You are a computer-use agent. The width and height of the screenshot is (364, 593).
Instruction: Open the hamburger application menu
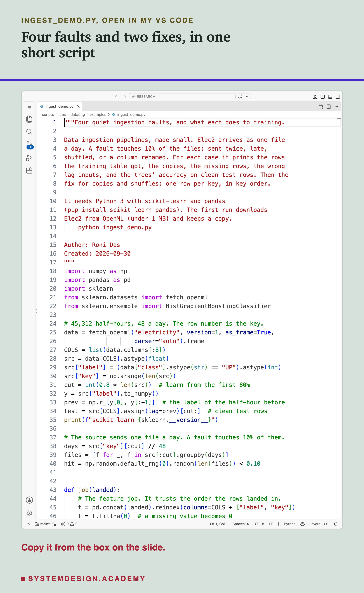29,107
